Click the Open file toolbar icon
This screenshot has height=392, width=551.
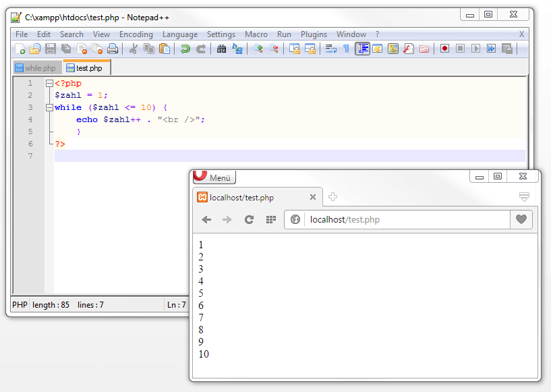coord(35,49)
